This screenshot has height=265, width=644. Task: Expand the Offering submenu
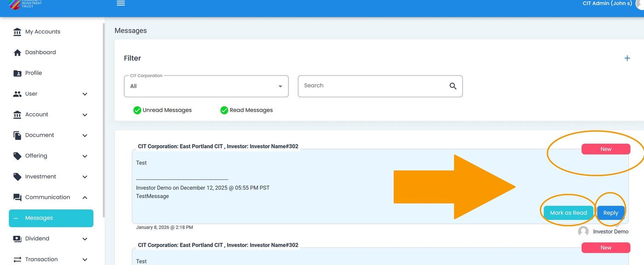pyautogui.click(x=85, y=156)
